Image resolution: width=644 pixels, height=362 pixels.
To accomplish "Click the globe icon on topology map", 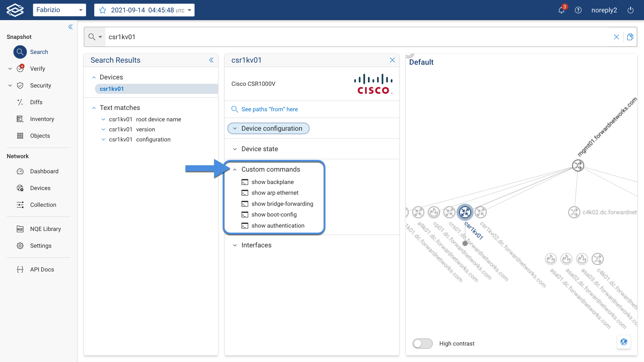I will click(624, 342).
